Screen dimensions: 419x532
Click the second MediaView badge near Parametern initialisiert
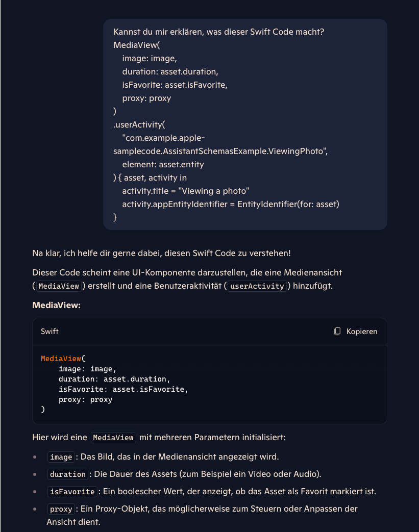113,438
